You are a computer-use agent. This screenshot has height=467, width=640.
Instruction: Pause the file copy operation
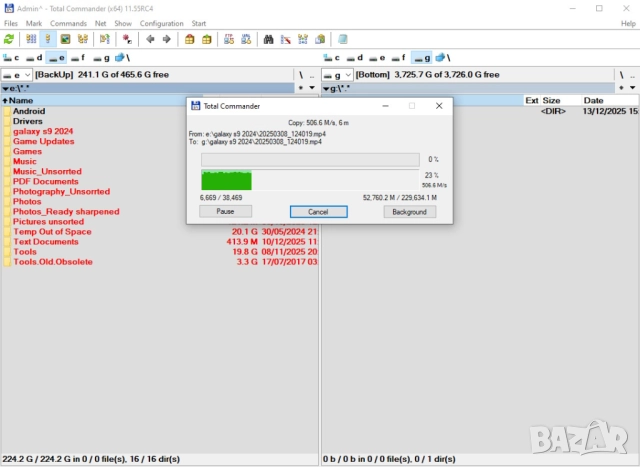(225, 212)
